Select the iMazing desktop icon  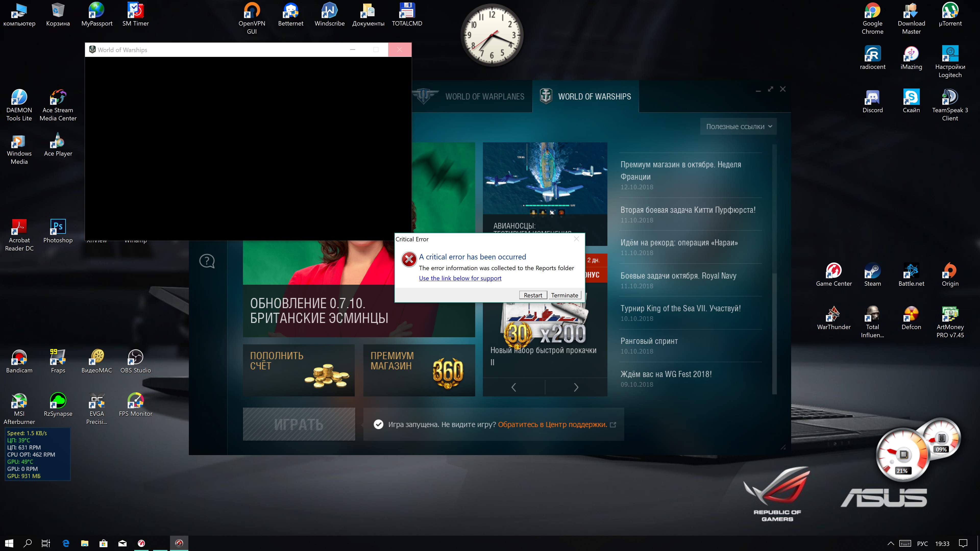[x=911, y=58]
